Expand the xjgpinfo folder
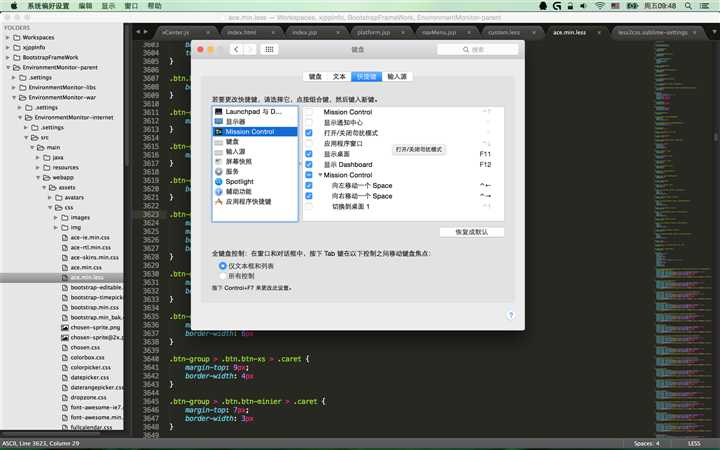This screenshot has width=720, height=450. click(x=8, y=48)
